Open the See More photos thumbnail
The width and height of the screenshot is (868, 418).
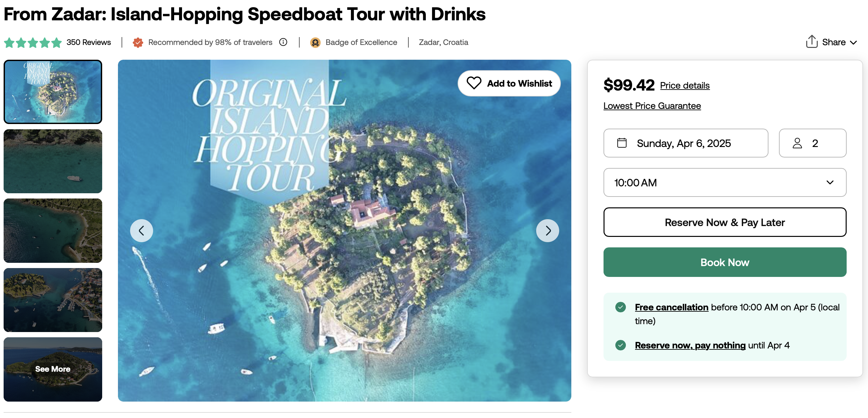53,369
